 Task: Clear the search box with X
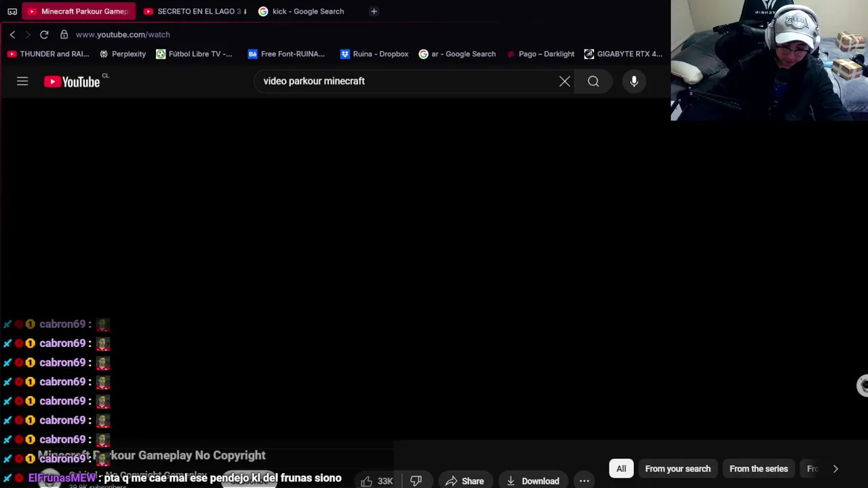[564, 81]
